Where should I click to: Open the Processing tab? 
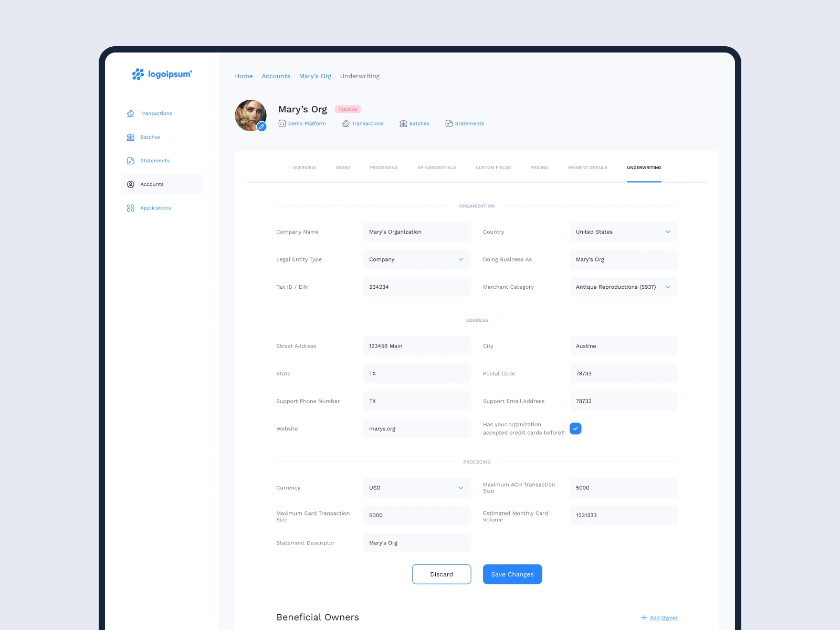tap(384, 167)
